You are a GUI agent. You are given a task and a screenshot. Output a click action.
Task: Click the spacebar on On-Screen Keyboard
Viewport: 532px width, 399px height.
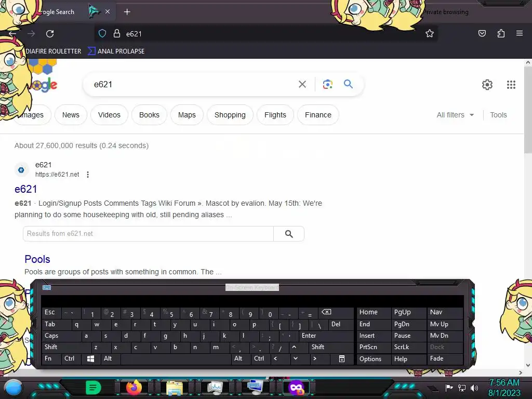point(176,358)
